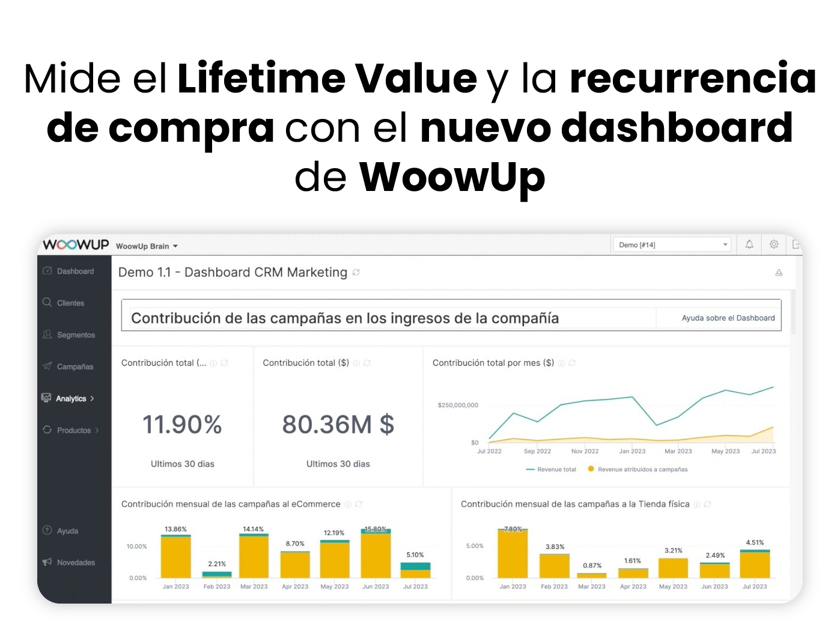Image resolution: width=840 pixels, height=642 pixels.
Task: Go to Dashboard in sidebar
Action: tap(75, 271)
